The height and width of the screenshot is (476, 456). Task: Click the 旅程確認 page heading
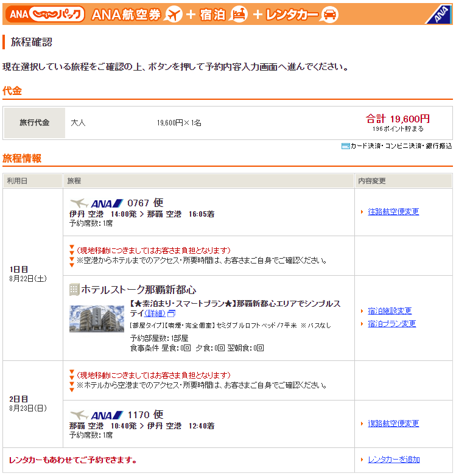pos(31,42)
